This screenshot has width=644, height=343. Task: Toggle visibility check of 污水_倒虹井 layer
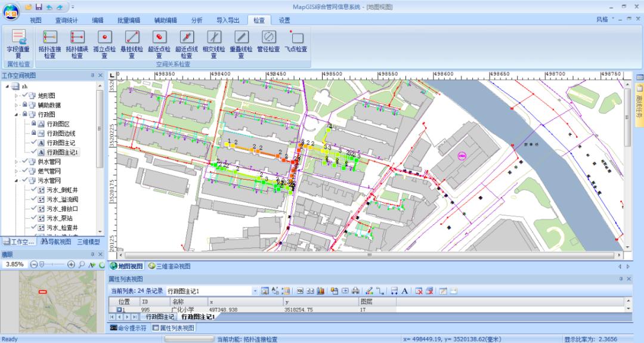pyautogui.click(x=34, y=190)
